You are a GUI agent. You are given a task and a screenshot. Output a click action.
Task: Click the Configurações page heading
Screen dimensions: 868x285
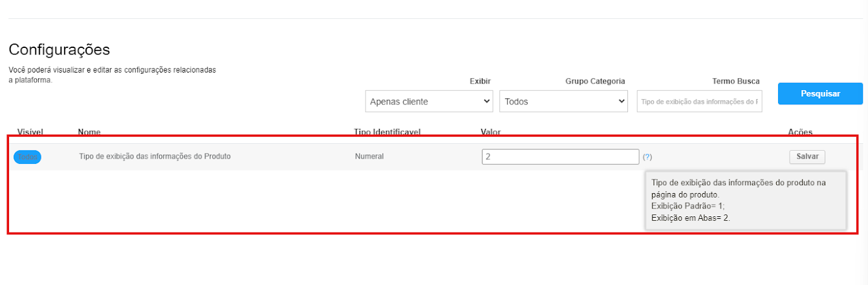tap(60, 50)
